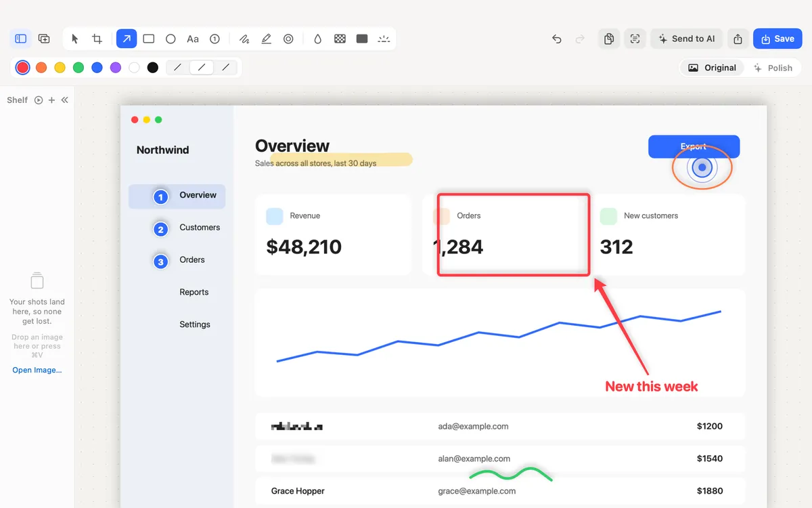Click the Send to AI button

click(x=687, y=39)
